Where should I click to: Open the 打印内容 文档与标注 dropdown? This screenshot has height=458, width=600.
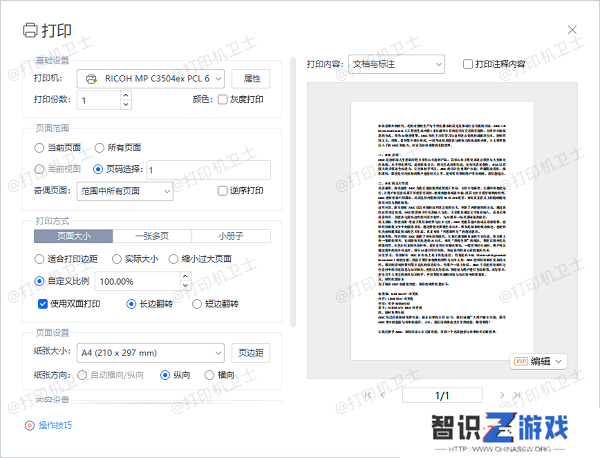pyautogui.click(x=396, y=64)
